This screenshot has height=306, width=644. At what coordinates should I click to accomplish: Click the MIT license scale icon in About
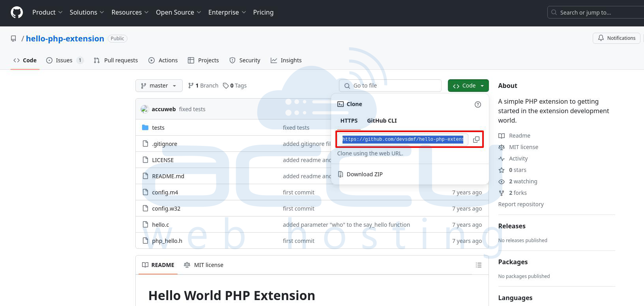[502, 147]
